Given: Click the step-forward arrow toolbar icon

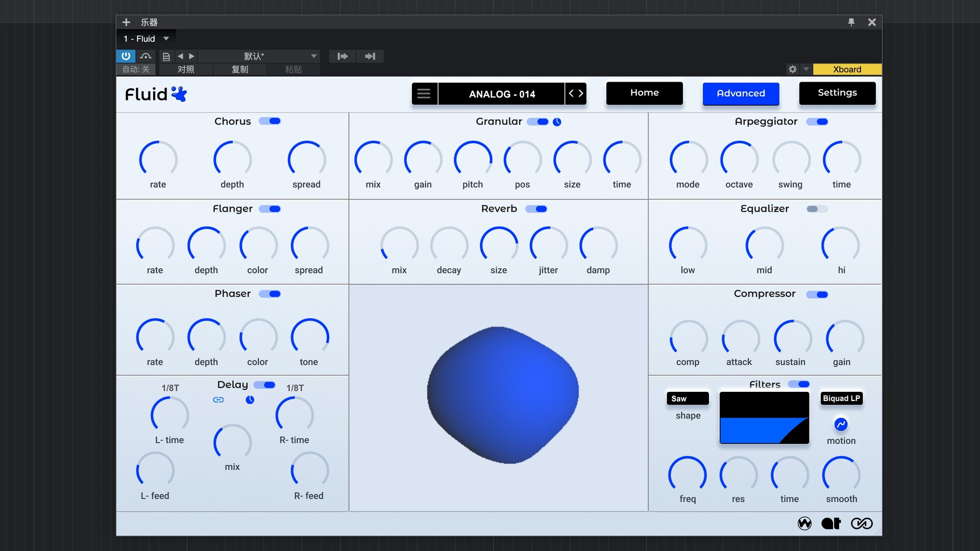Looking at the screenshot, I should [342, 56].
